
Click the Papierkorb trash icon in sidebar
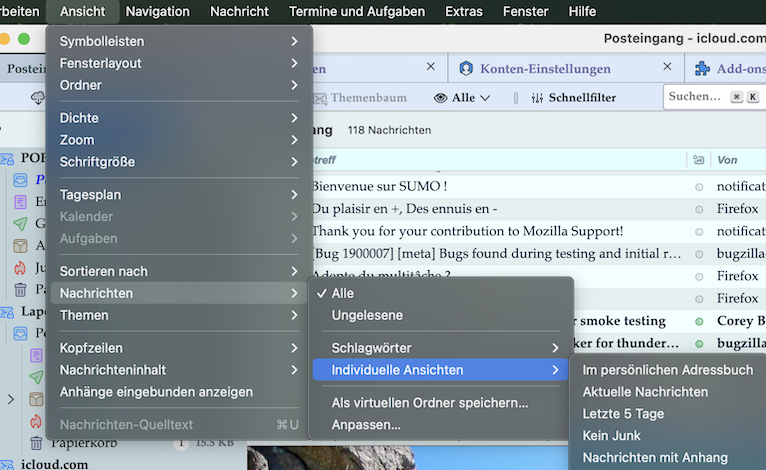click(35, 443)
